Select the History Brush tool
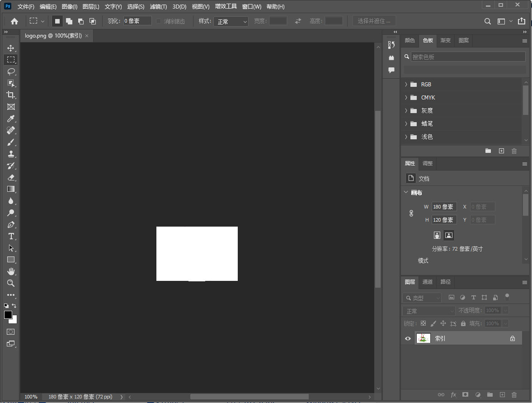Screen dimensions: 532x403 11,166
